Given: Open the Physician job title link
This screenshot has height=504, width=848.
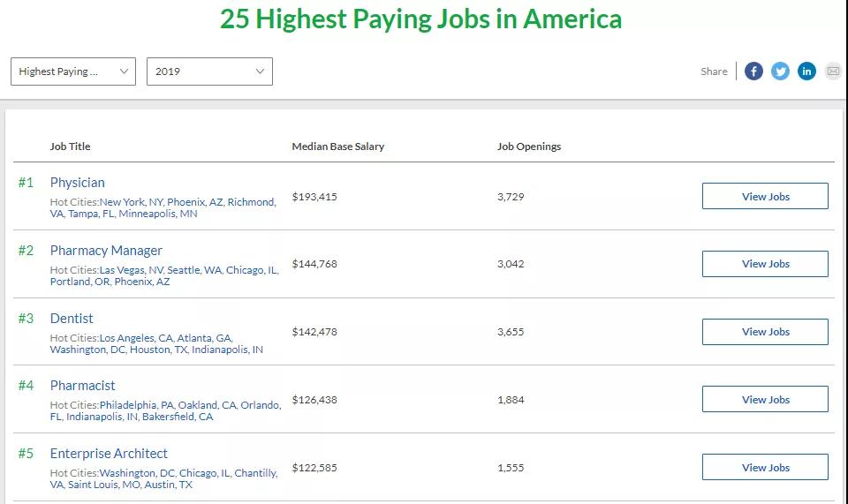Looking at the screenshot, I should [x=78, y=183].
